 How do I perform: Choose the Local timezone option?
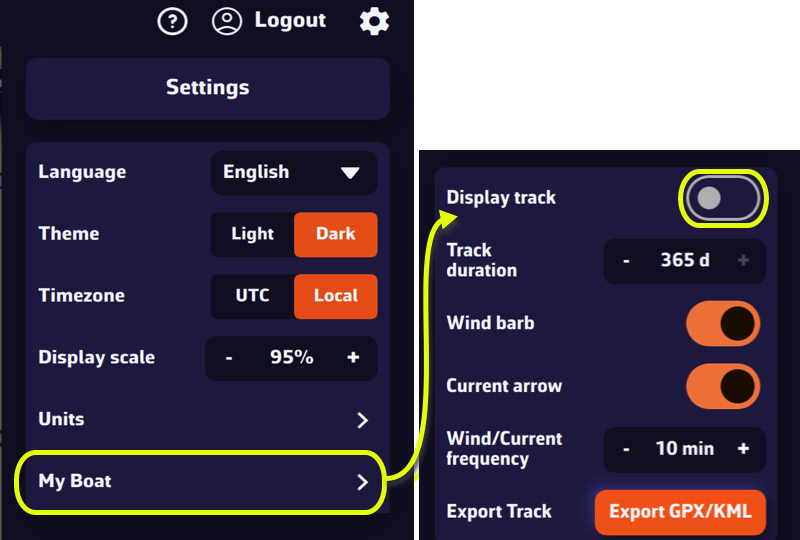click(336, 296)
